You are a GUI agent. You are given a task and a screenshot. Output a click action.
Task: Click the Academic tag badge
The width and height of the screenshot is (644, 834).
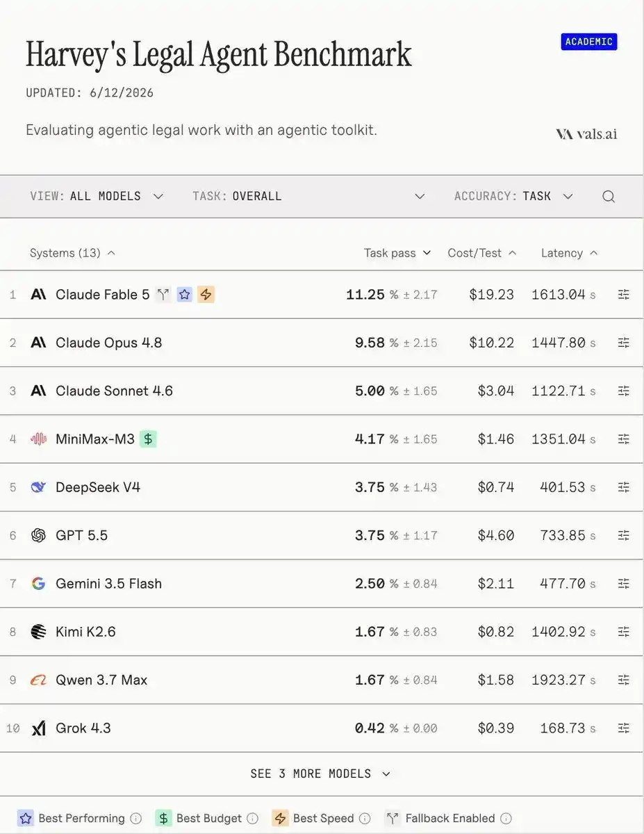tap(589, 42)
